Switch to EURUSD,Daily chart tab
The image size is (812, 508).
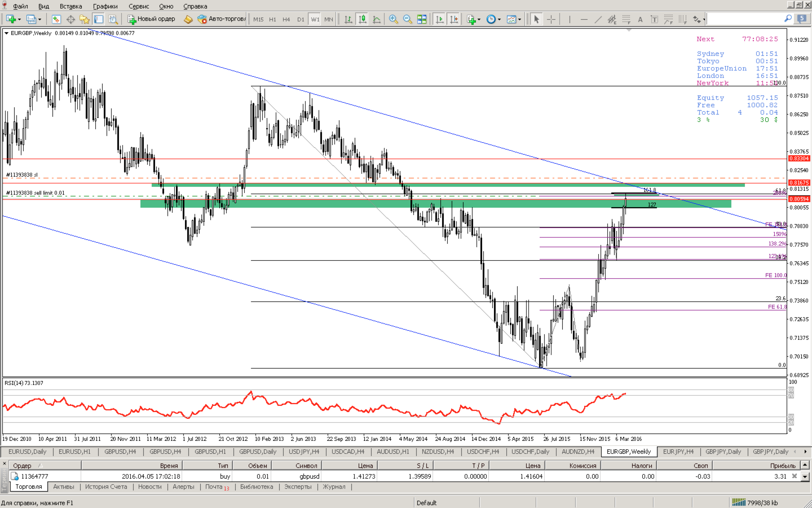pos(28,452)
